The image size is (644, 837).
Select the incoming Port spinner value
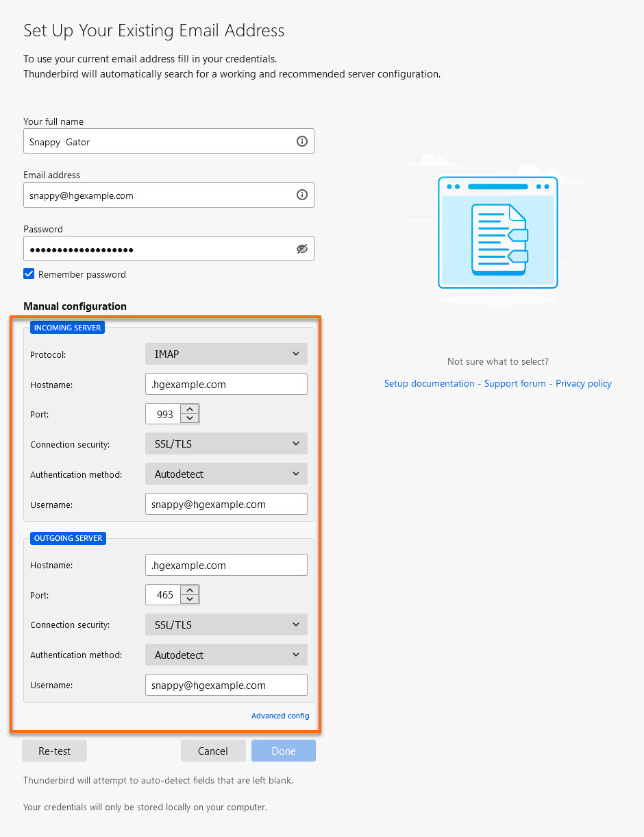(164, 413)
